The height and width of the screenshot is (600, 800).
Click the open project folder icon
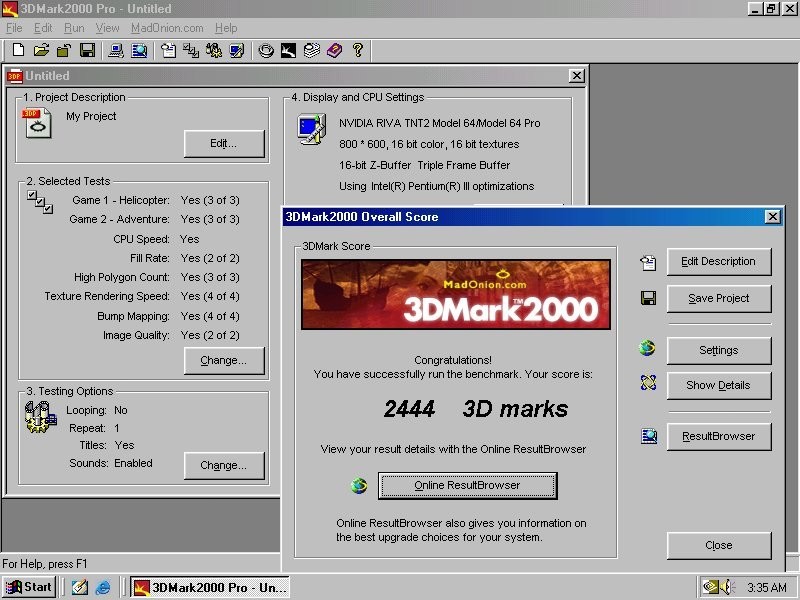point(41,50)
